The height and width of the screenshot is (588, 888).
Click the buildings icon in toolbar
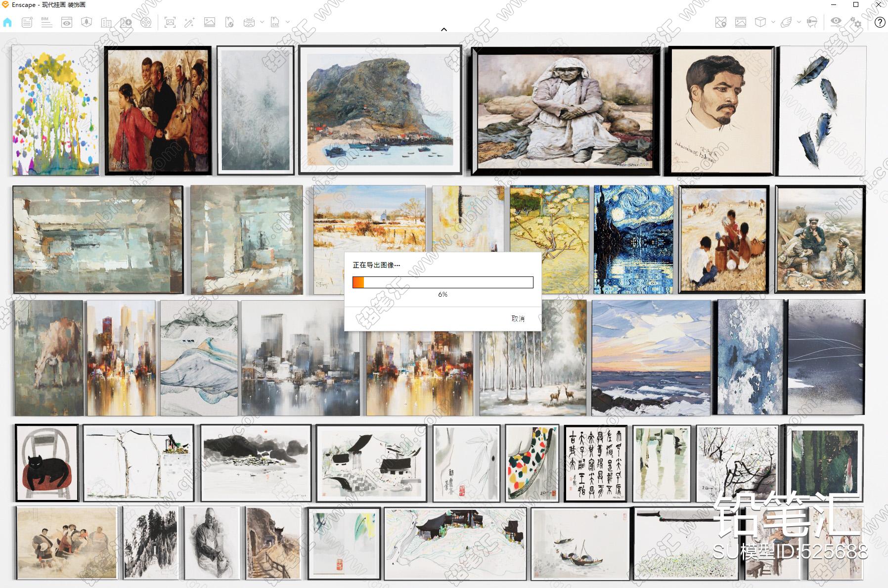(106, 22)
